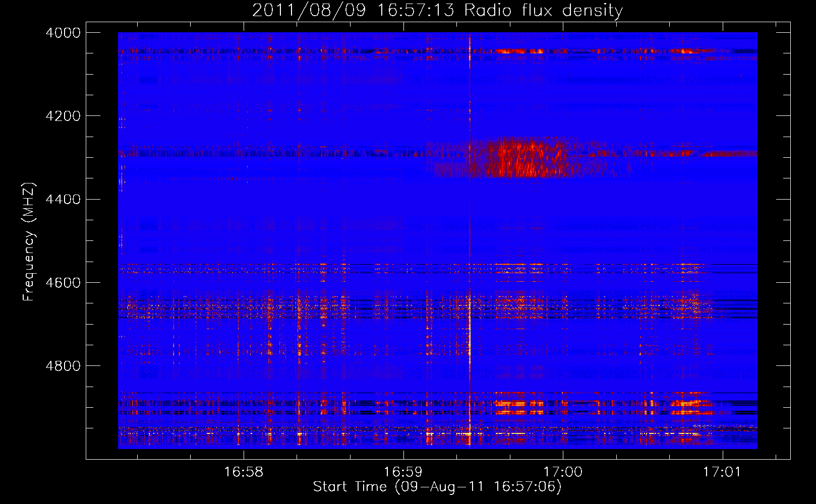Image resolution: width=816 pixels, height=504 pixels.
Task: Click the 4200 frequency tick label
Action: pos(63,116)
